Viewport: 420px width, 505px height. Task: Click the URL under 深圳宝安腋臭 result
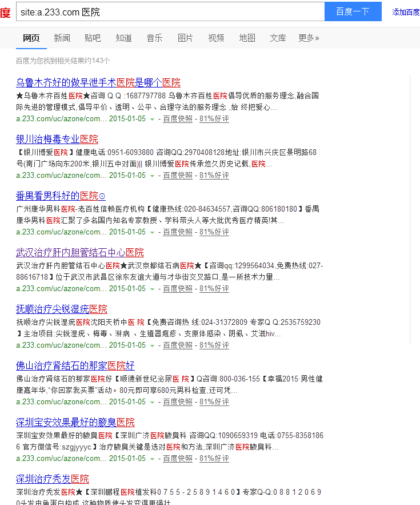61,459
